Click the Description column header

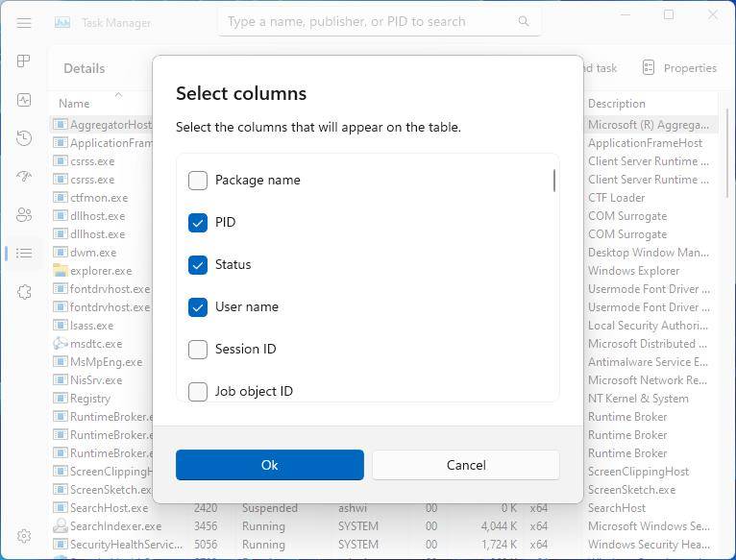(x=616, y=104)
